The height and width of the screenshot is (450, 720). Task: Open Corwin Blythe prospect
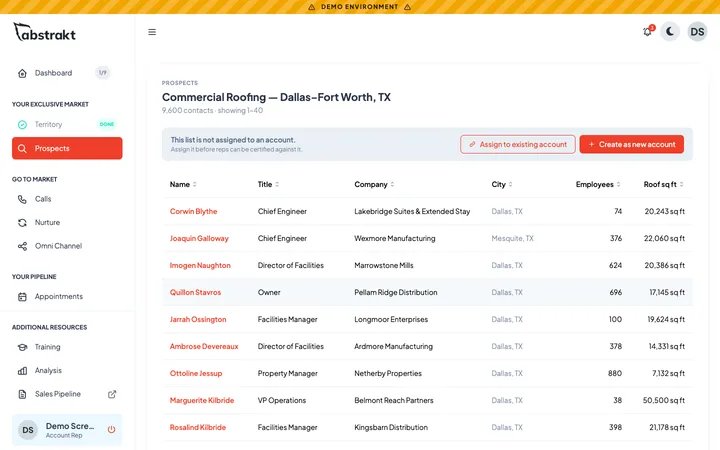click(193, 211)
